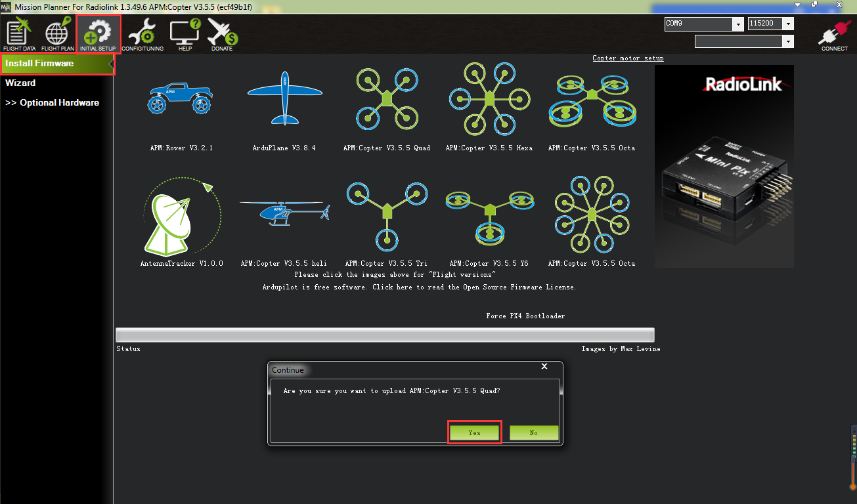
Task: Select Wizard in the left sidebar
Action: (20, 83)
